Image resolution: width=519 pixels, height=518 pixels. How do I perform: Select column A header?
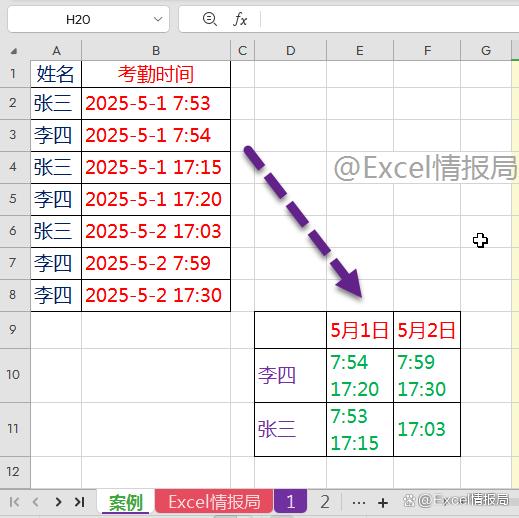(56, 51)
